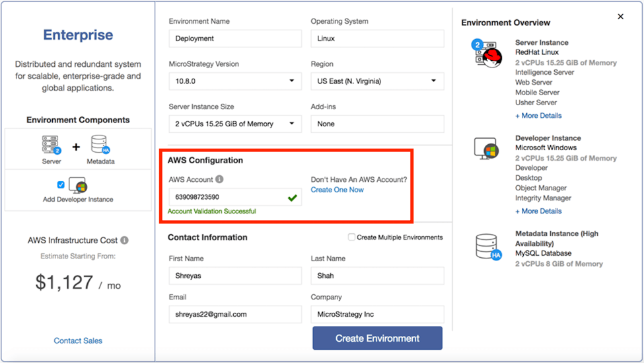This screenshot has width=644, height=363.
Task: Click the Metadata database icon
Action: (x=100, y=145)
